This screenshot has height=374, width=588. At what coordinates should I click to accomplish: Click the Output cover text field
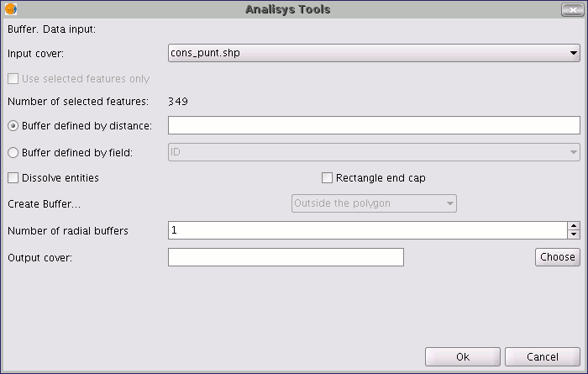pyautogui.click(x=286, y=257)
